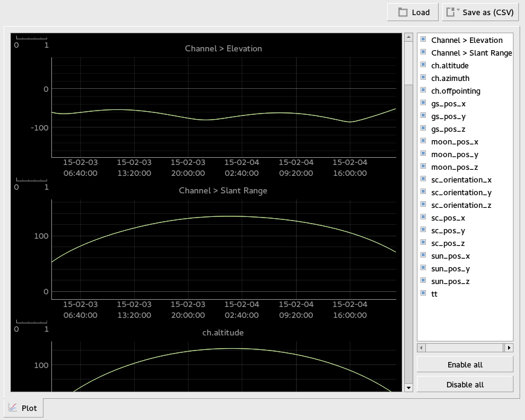Disable all plot series
This screenshot has width=525, height=420.
[465, 384]
